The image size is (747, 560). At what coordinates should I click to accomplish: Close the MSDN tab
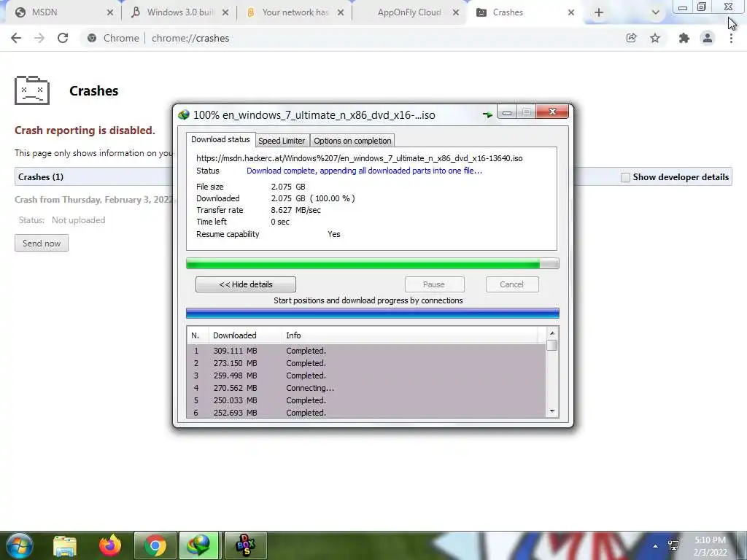[110, 12]
